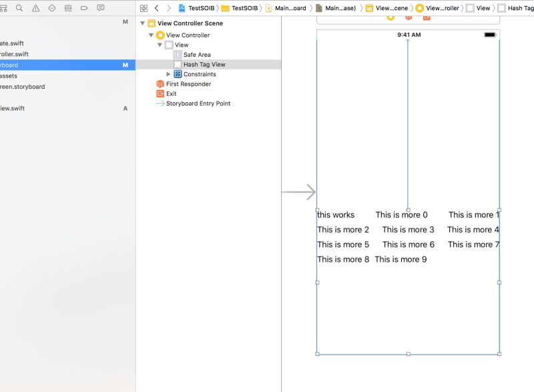
Task: Open the Find navigator magnifying glass icon
Action: point(18,8)
